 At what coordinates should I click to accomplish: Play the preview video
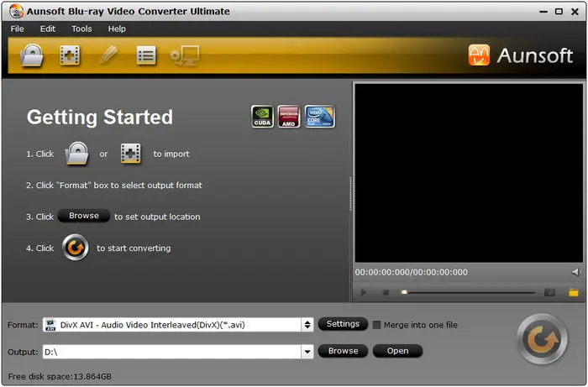tap(363, 292)
